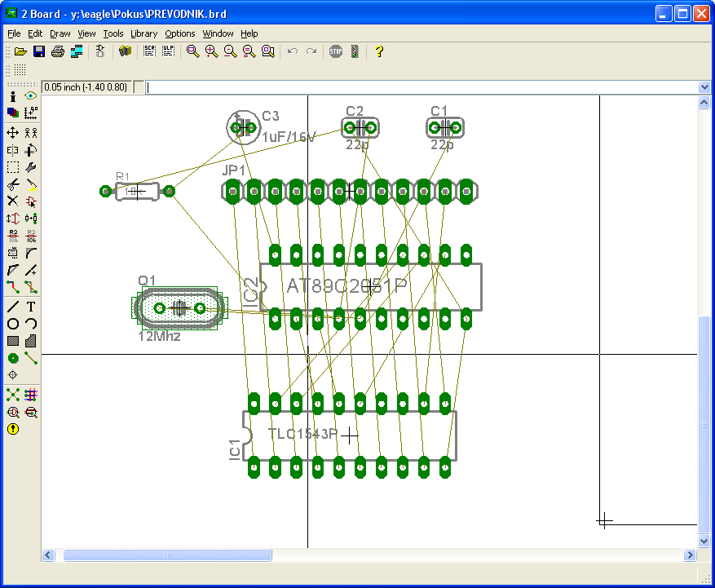Select the Ripup tool
The height and width of the screenshot is (588, 715).
click(30, 287)
